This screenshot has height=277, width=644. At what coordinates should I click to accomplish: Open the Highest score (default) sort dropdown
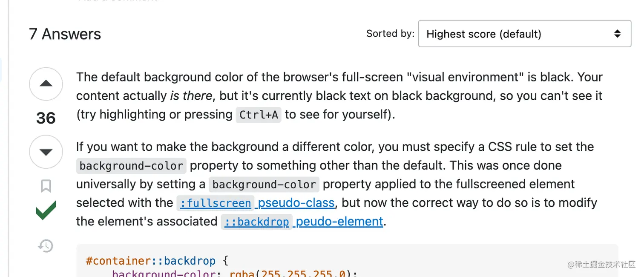pyautogui.click(x=524, y=34)
